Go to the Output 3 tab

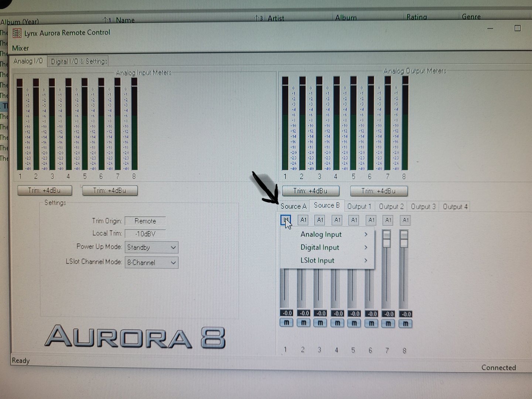tap(423, 207)
